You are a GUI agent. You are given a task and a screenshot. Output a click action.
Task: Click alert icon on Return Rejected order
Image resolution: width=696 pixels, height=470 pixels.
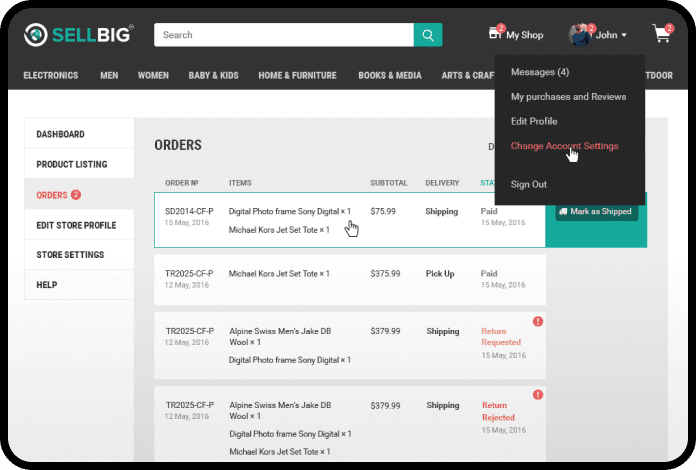point(538,395)
